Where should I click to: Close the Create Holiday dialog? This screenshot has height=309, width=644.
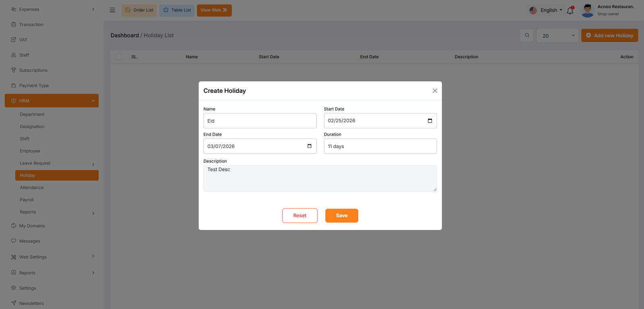tap(435, 91)
